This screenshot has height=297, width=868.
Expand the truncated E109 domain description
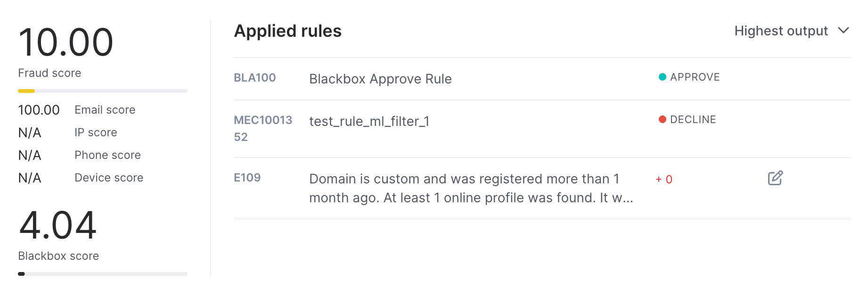(x=471, y=188)
